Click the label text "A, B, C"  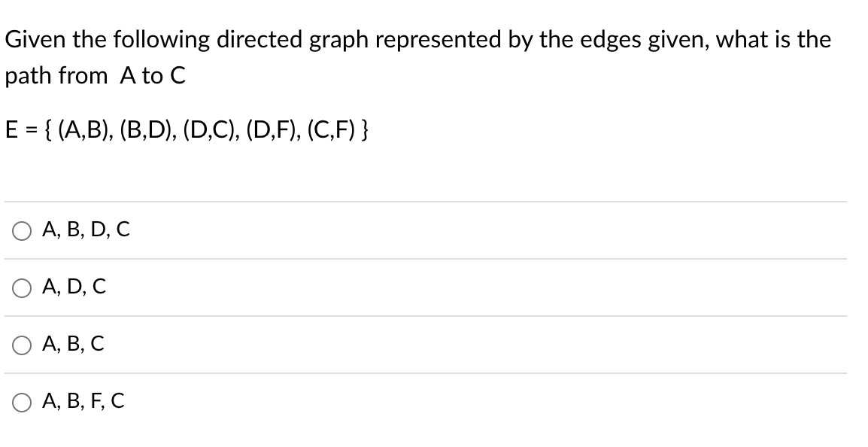pyautogui.click(x=73, y=344)
